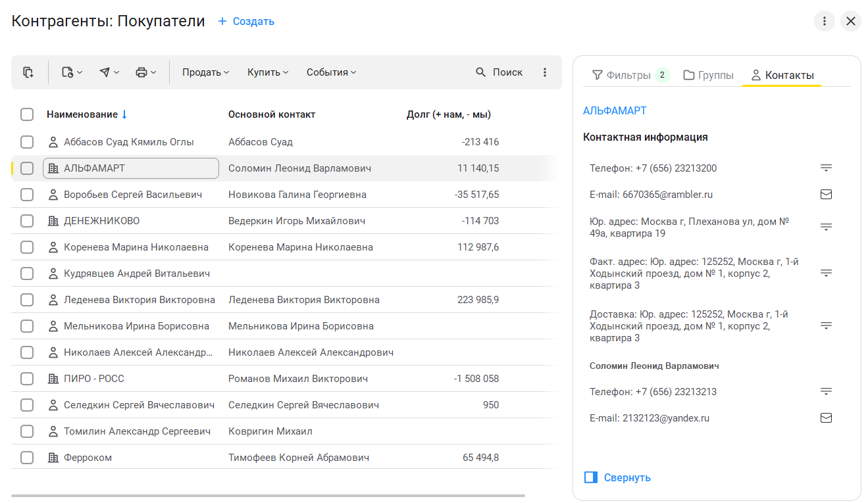Open the События dropdown
This screenshot has width=868, height=503.
click(x=331, y=72)
